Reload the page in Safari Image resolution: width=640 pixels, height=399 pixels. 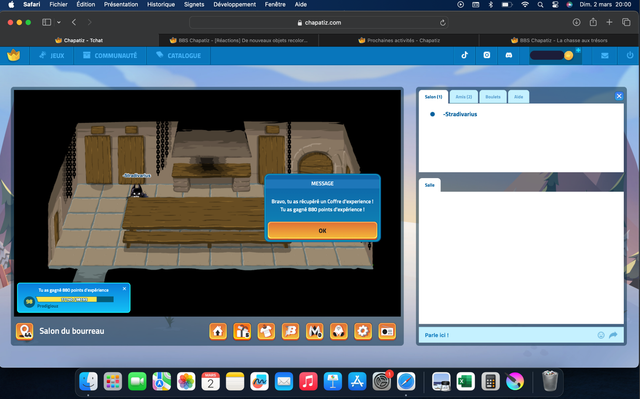pos(442,23)
